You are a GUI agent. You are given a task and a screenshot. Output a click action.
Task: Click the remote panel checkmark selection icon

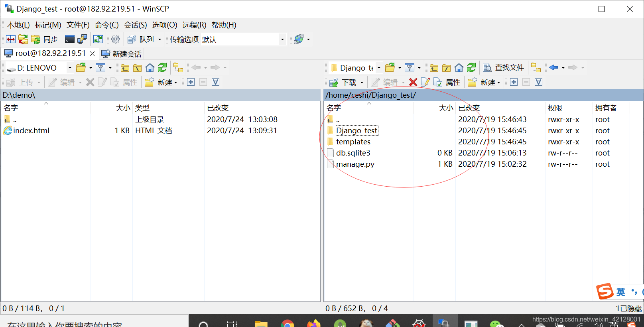(539, 82)
